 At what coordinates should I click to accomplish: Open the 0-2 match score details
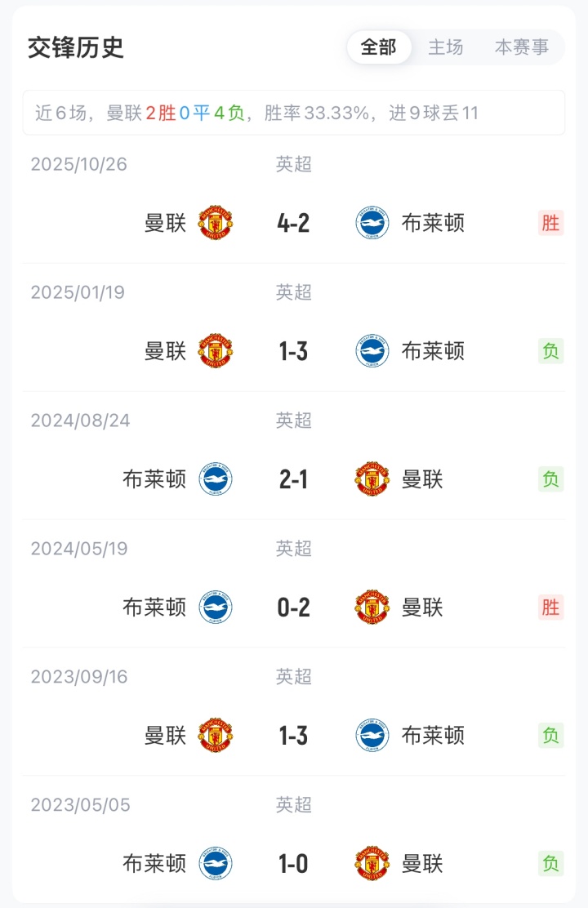click(294, 608)
